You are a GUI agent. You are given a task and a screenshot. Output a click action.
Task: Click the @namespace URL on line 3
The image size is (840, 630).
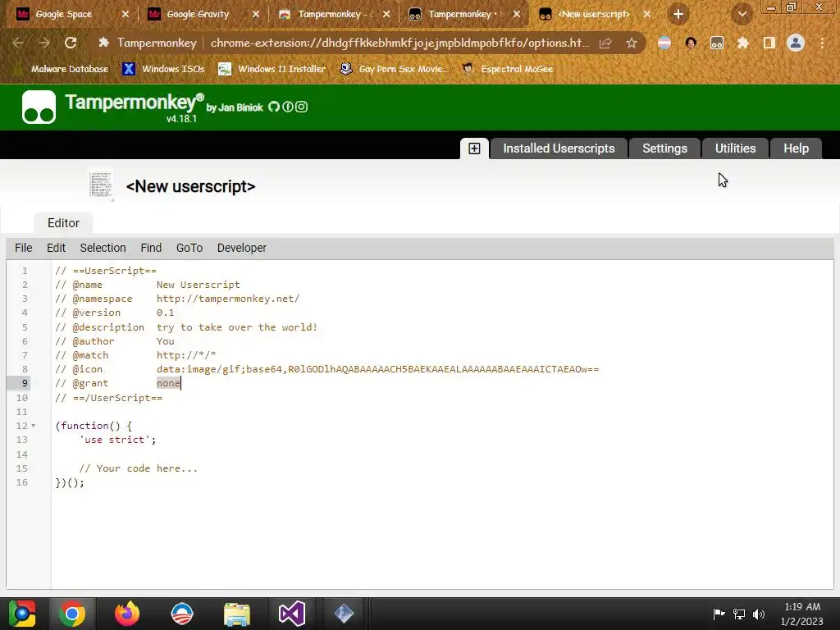pos(228,299)
